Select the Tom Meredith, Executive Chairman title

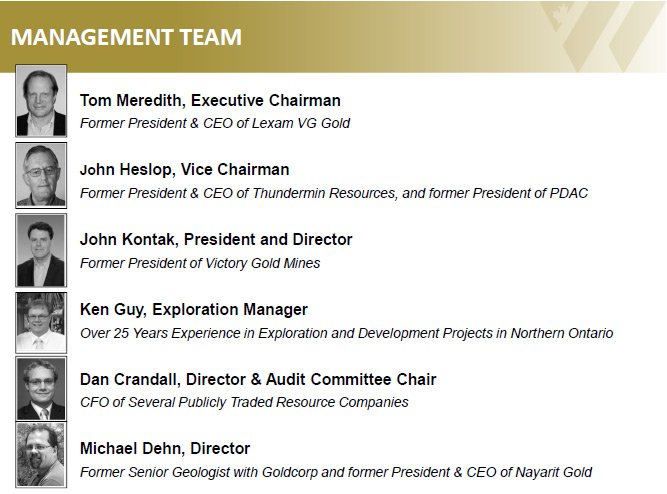(x=210, y=100)
